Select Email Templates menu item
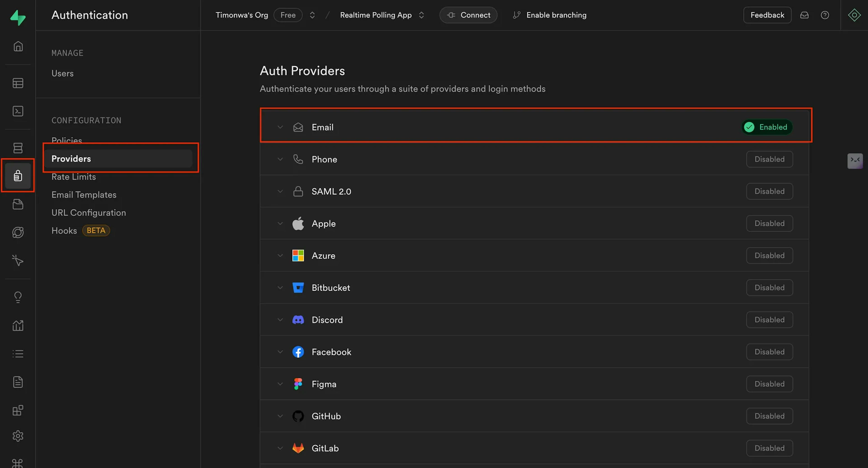868x468 pixels. [84, 195]
